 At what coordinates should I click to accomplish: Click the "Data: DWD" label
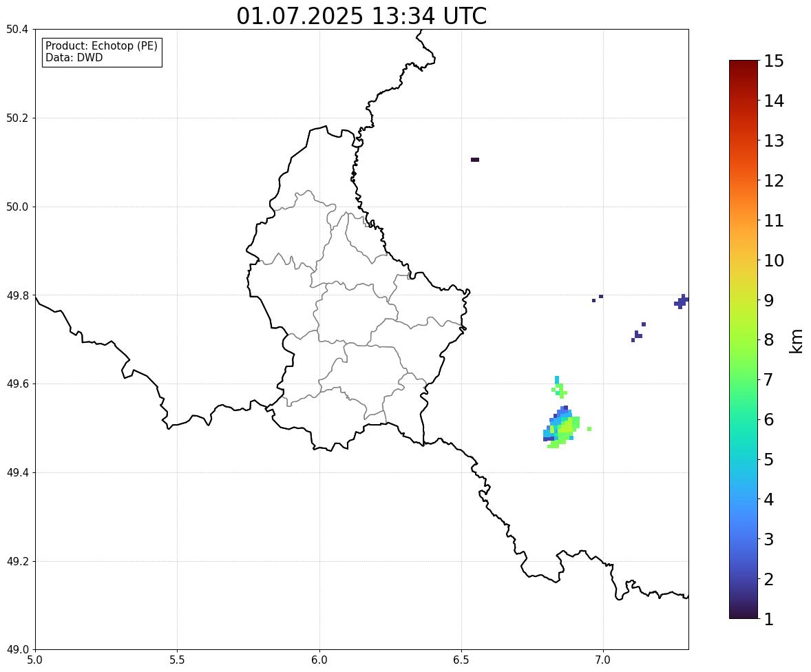pos(74,57)
